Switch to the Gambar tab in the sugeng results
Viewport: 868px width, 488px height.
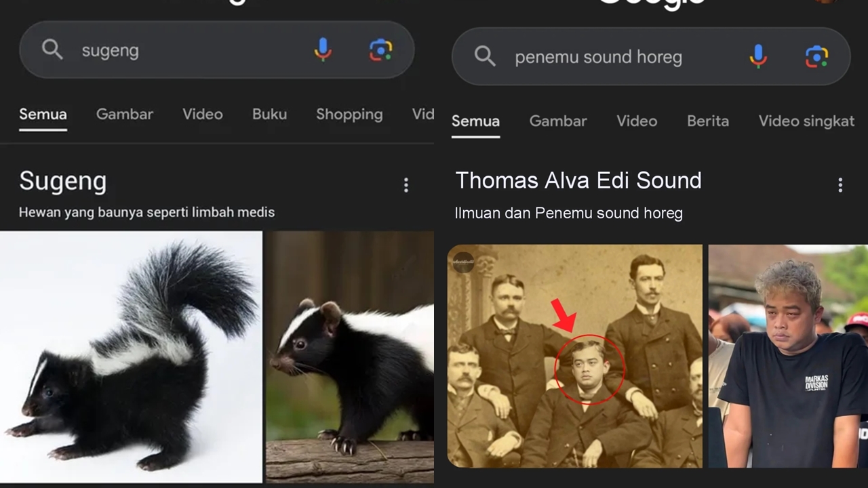coord(125,115)
